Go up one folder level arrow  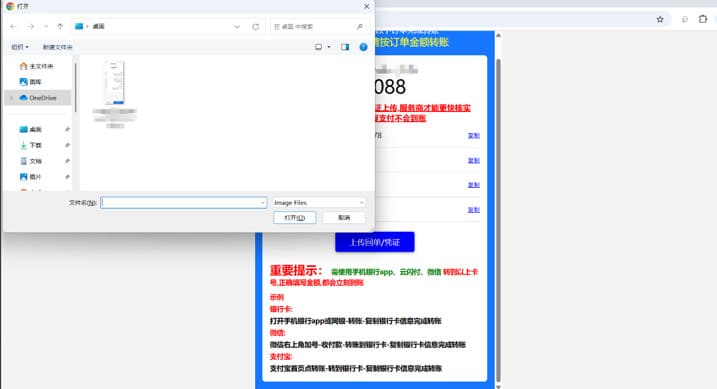coord(60,27)
